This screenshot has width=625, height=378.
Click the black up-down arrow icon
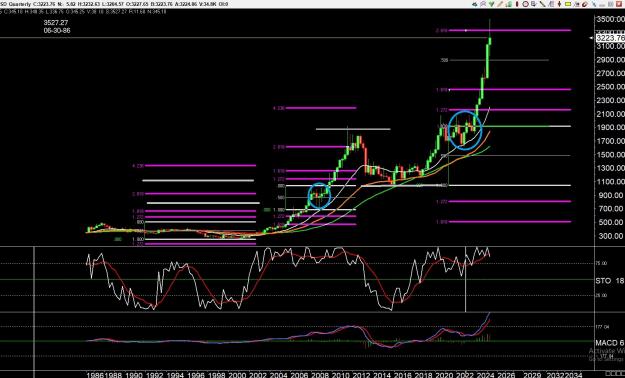560,4
